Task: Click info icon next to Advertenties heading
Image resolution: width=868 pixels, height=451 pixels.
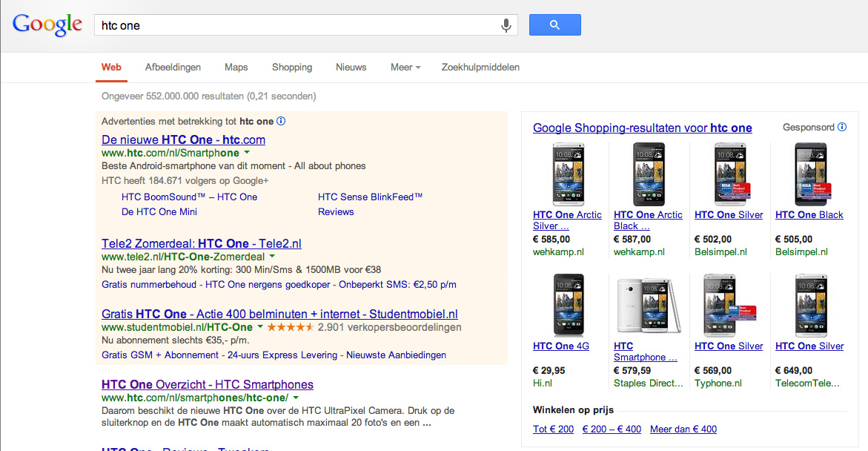Action: (x=281, y=121)
